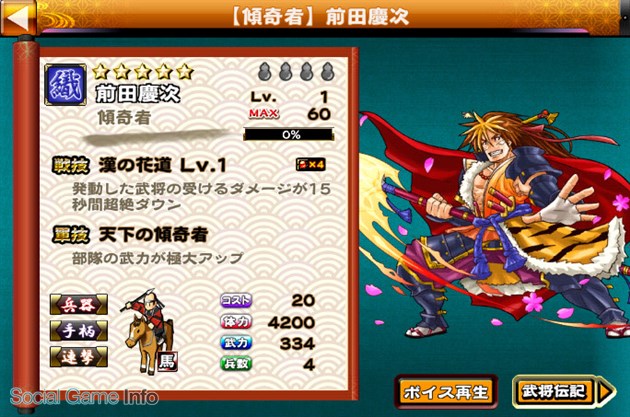Open the 兵器 weapons tab
630x417 pixels.
[x=79, y=305]
